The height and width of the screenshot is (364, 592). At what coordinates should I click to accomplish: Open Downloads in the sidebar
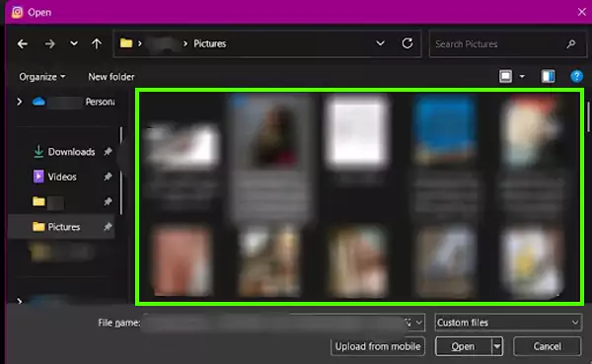(x=71, y=152)
